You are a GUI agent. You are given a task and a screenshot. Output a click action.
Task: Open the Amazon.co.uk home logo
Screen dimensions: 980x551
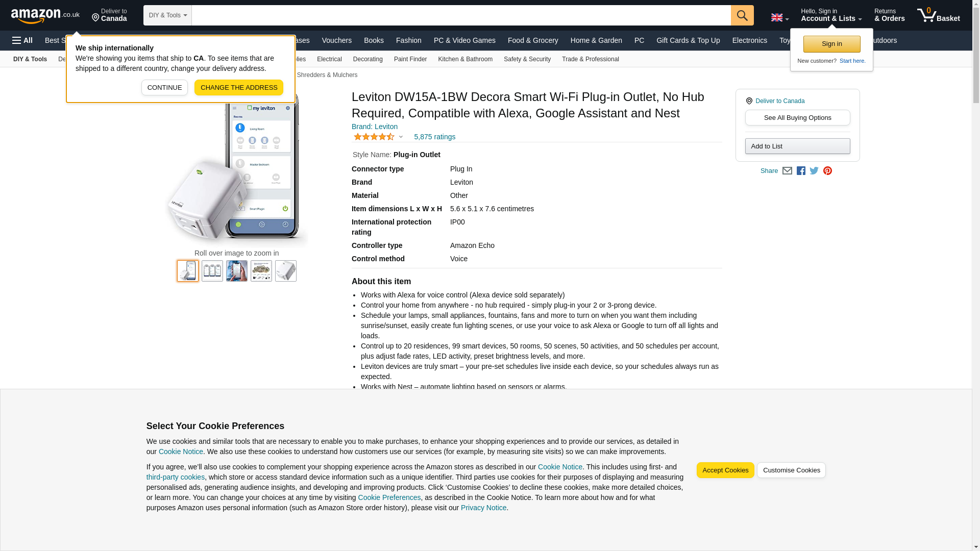click(x=45, y=15)
